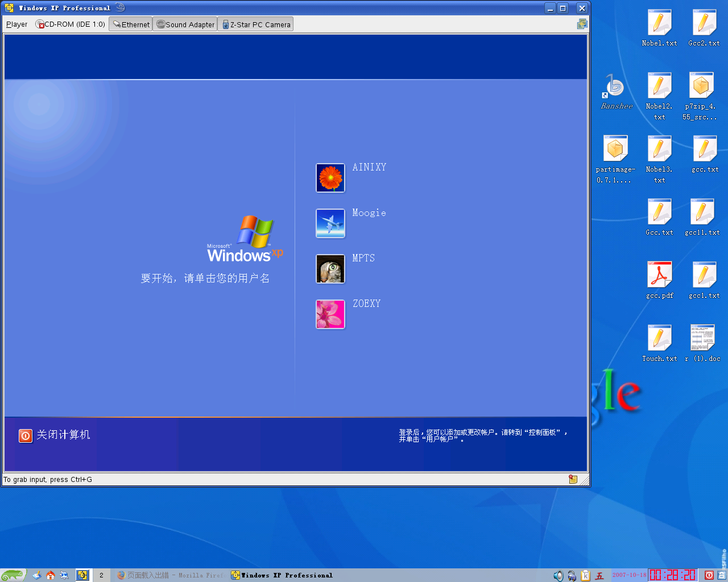Log in as MPTS user name
The width and height of the screenshot is (728, 582).
click(363, 258)
